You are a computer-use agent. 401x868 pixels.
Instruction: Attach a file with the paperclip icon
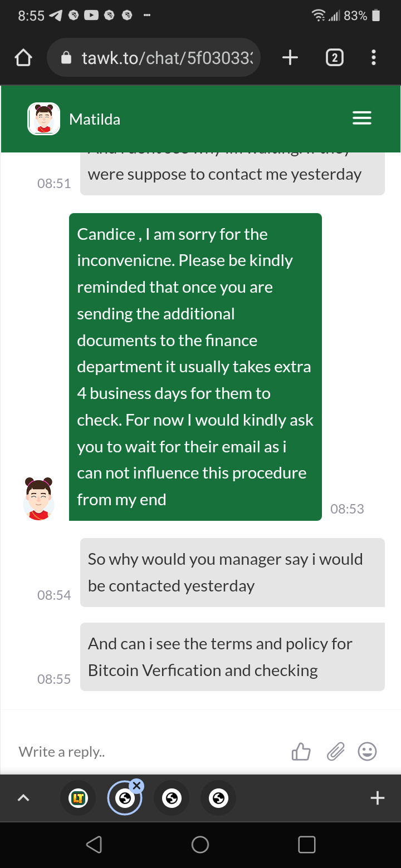tap(335, 752)
